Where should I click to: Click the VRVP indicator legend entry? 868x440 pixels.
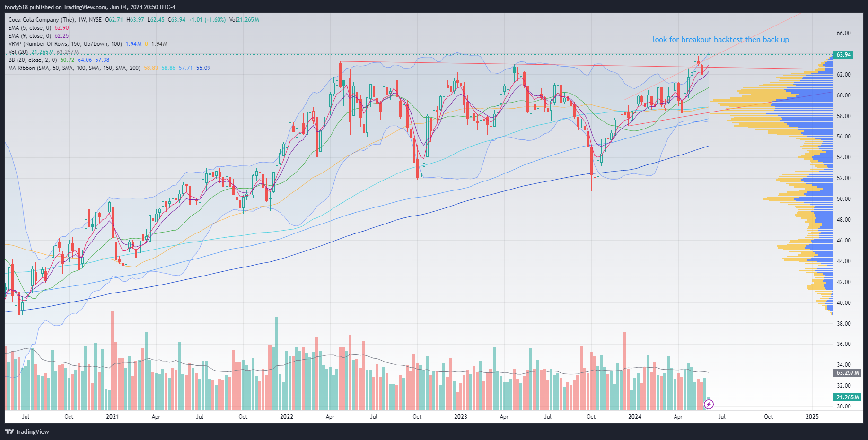click(x=65, y=44)
